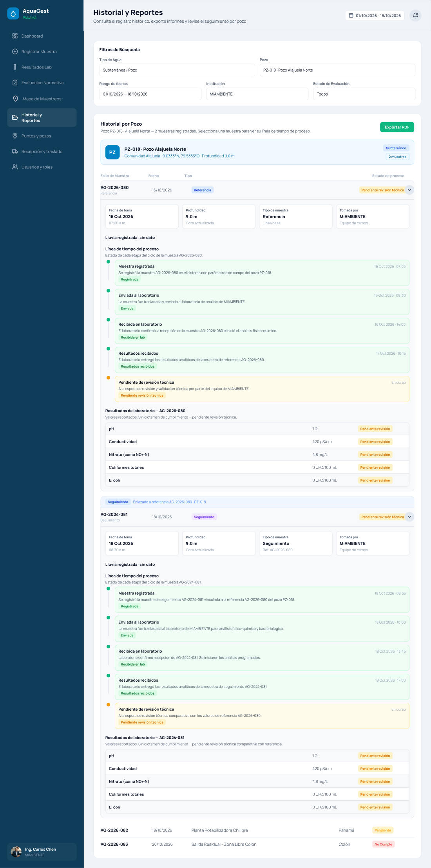This screenshot has width=431, height=868.
Task: Open sample row AG-2026-083
Action: coord(257,844)
